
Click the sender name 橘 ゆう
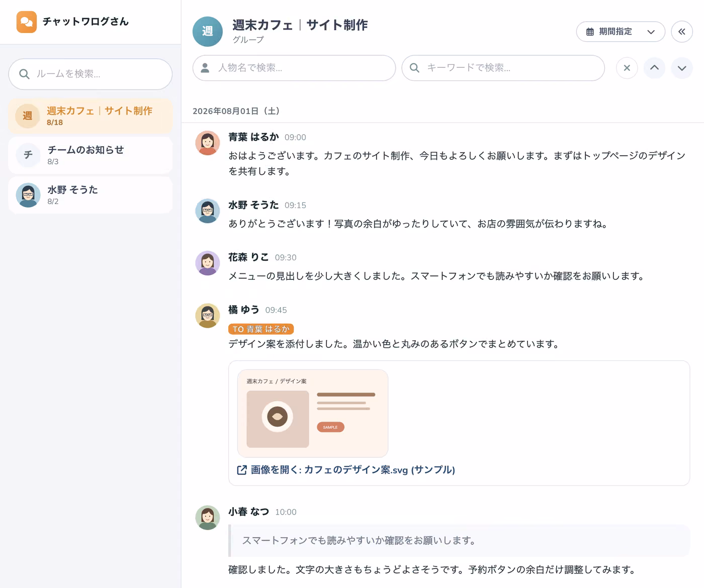coord(244,310)
